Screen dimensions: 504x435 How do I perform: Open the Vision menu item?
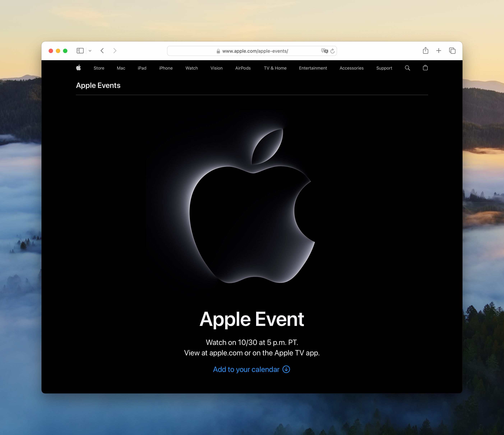tap(216, 68)
